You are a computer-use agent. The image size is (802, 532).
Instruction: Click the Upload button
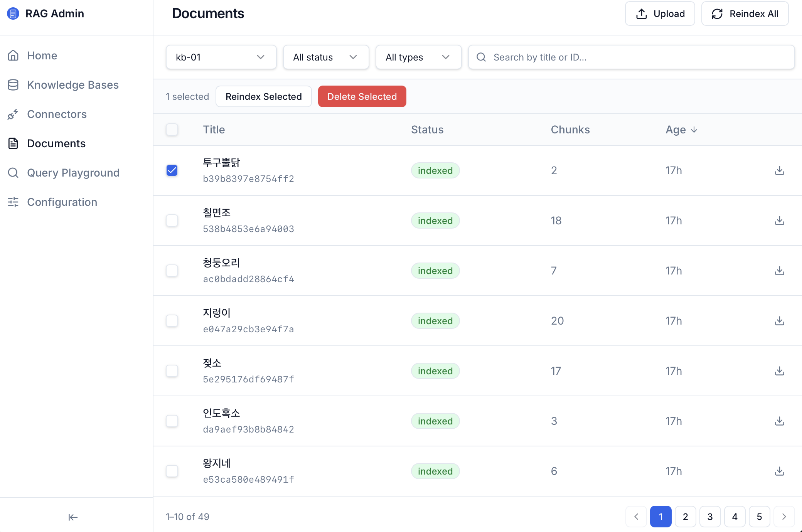pos(660,13)
